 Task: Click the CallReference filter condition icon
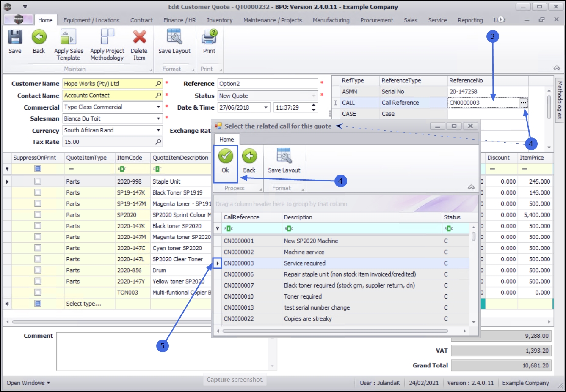pyautogui.click(x=229, y=229)
